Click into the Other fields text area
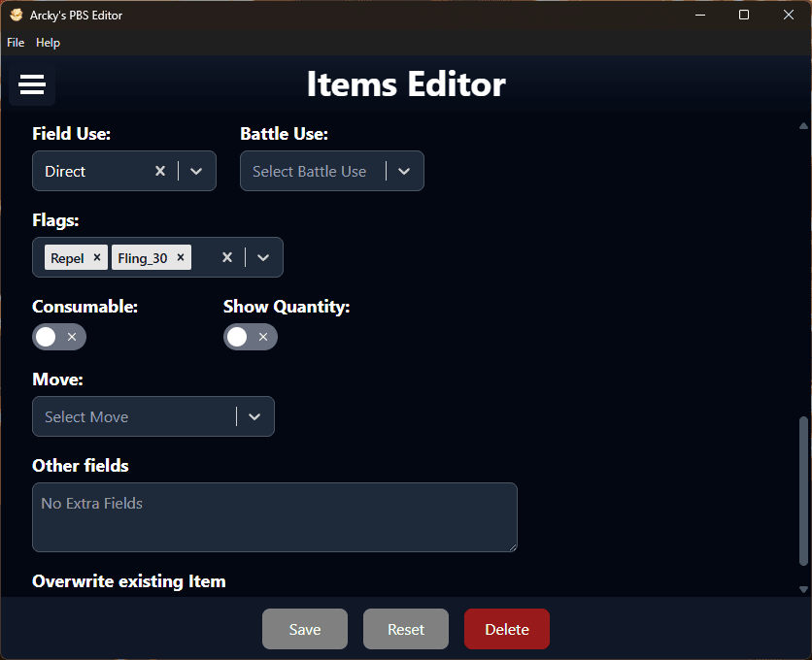 pyautogui.click(x=274, y=517)
